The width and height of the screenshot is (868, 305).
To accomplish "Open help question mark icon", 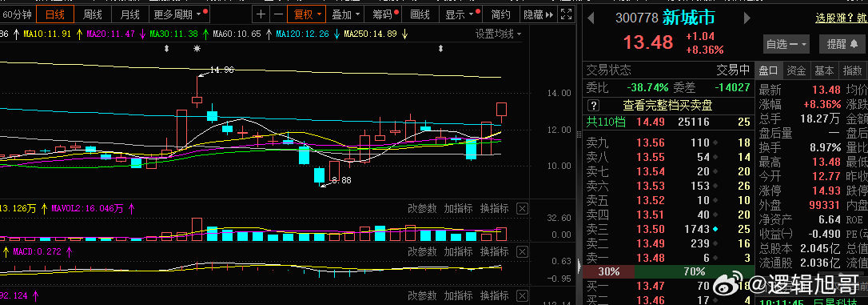I will (593, 106).
